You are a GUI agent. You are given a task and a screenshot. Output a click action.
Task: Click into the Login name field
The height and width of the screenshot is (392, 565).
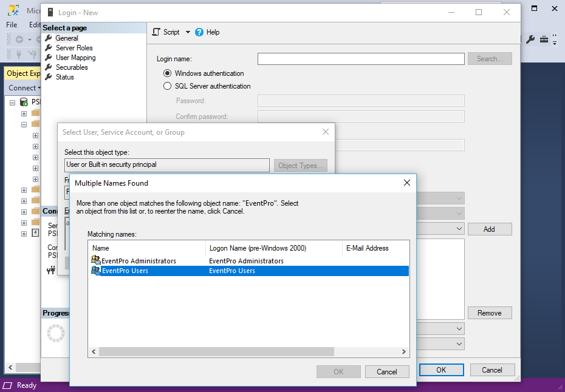pyautogui.click(x=361, y=59)
